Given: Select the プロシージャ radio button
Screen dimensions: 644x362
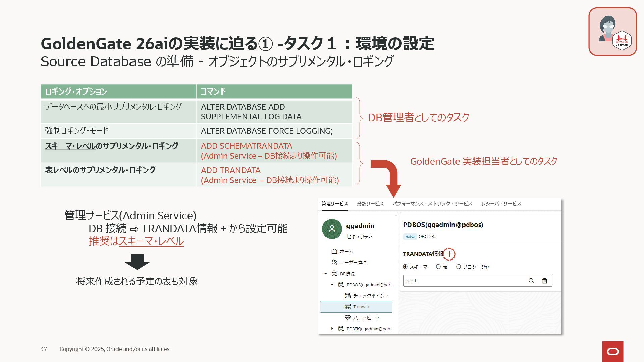Looking at the screenshot, I should tap(458, 267).
